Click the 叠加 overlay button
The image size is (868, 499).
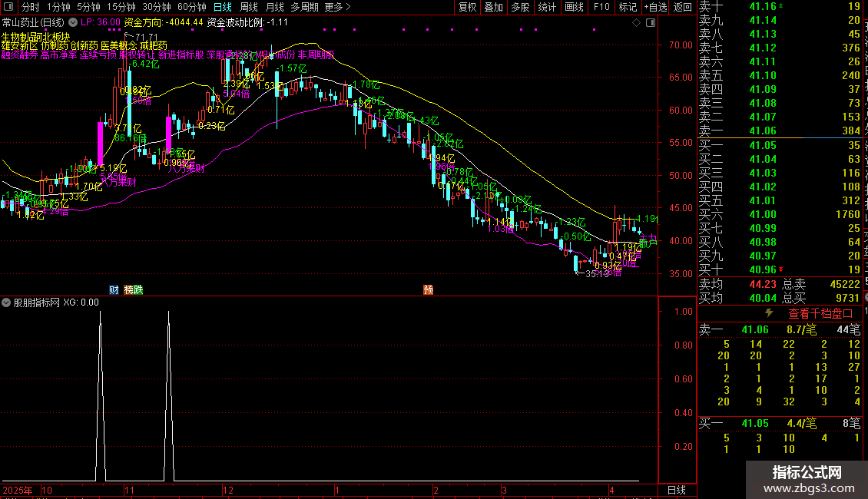coord(494,7)
